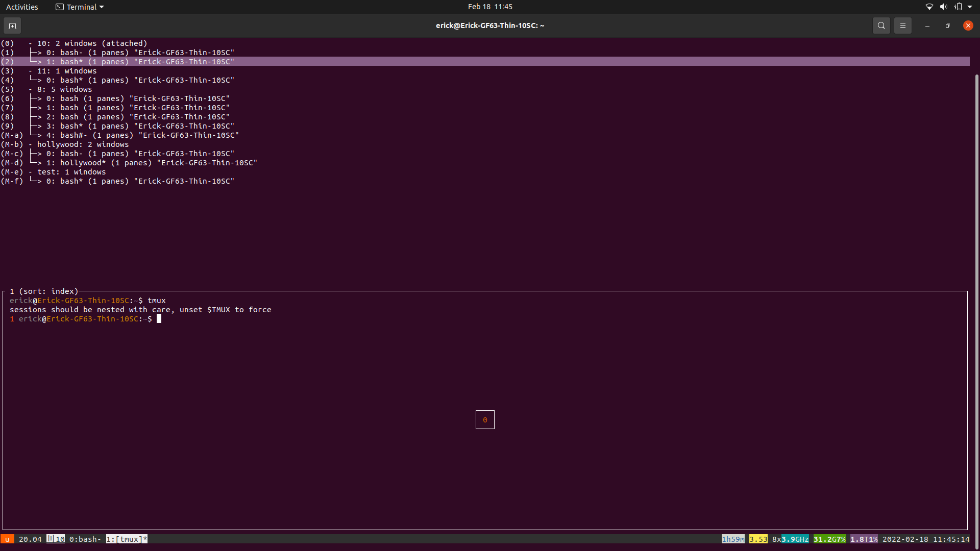This screenshot has height=551, width=980.
Task: Click the 'tmux' command text in preview
Action: click(x=157, y=300)
